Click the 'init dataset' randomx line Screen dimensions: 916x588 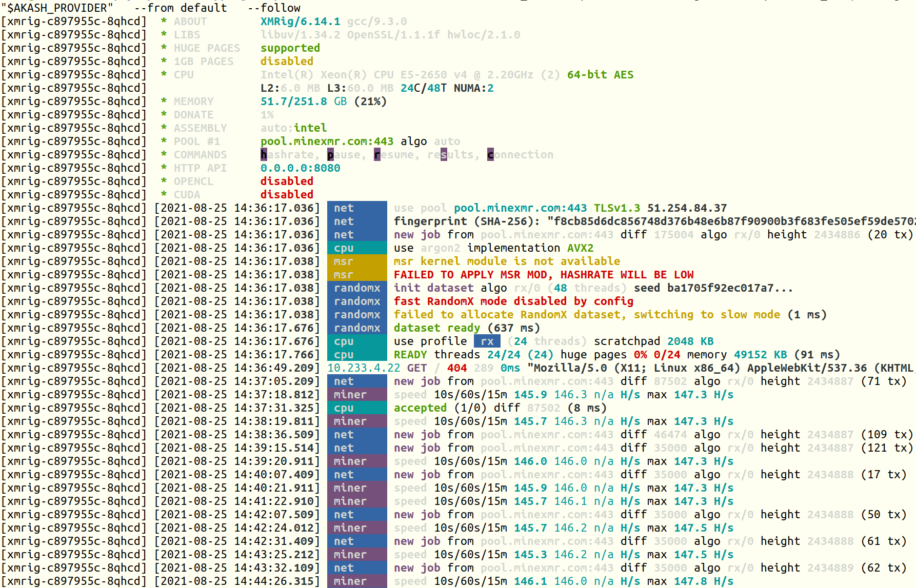[593, 288]
